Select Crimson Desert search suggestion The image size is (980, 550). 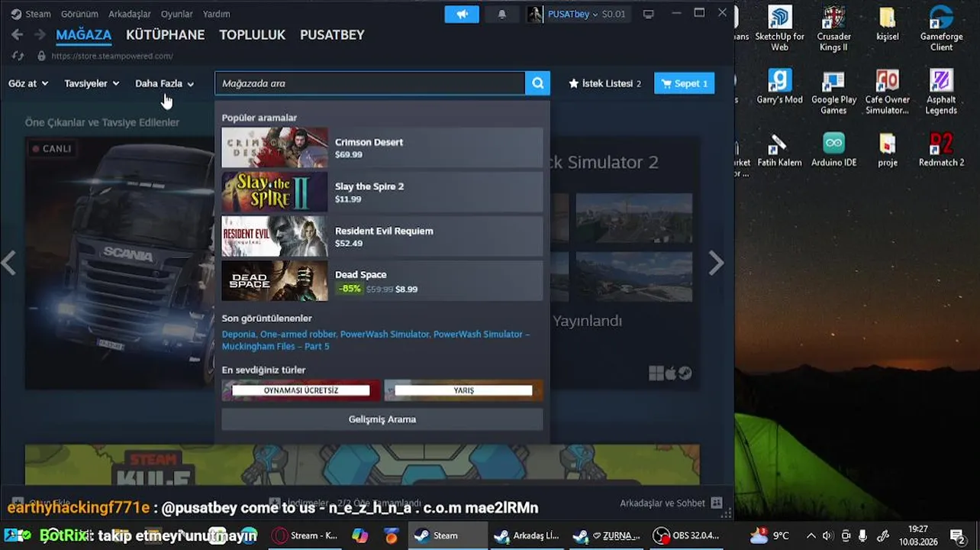tap(382, 147)
